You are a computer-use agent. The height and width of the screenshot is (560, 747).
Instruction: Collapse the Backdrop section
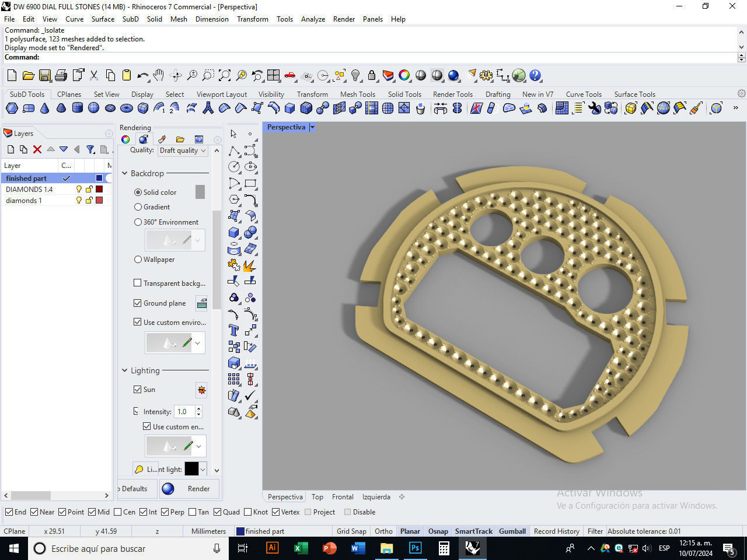tap(125, 173)
